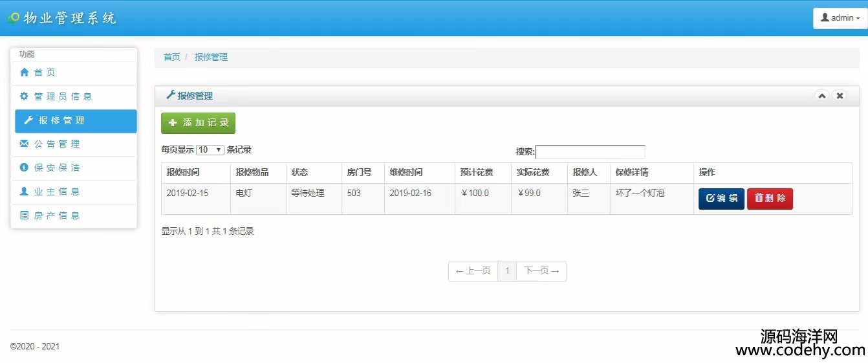
Task: Close the 报修管理 panel with the X
Action: pyautogui.click(x=840, y=96)
